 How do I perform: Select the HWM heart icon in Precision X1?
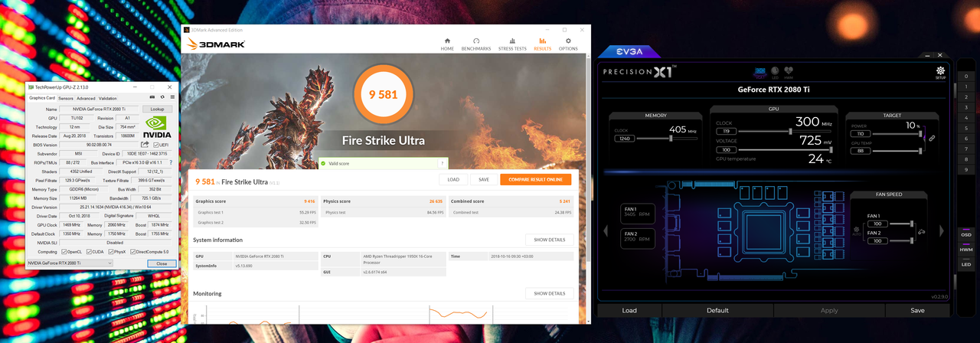tap(789, 73)
